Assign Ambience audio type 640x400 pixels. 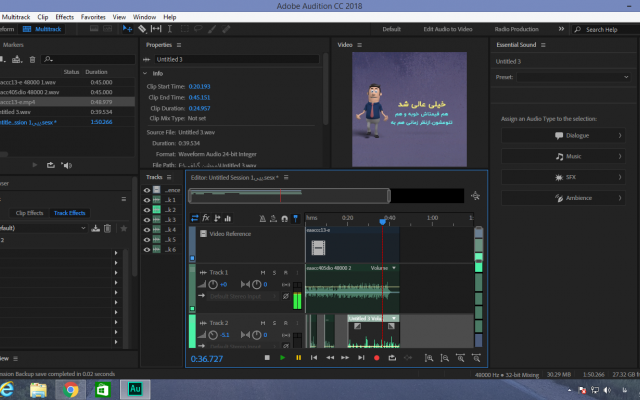point(563,198)
